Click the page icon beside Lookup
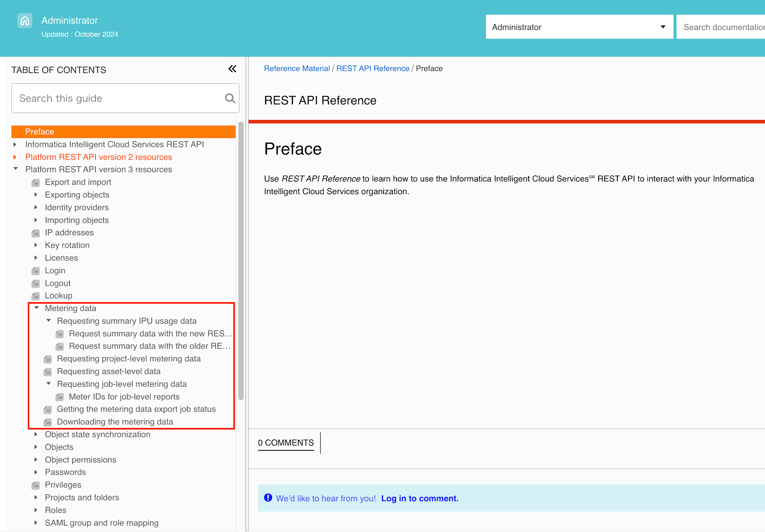Image resolution: width=765 pixels, height=532 pixels. pos(36,296)
